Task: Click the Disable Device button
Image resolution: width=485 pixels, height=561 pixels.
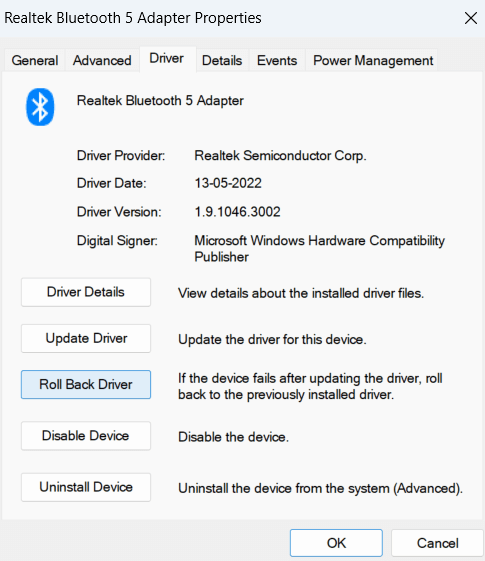Action: click(86, 435)
